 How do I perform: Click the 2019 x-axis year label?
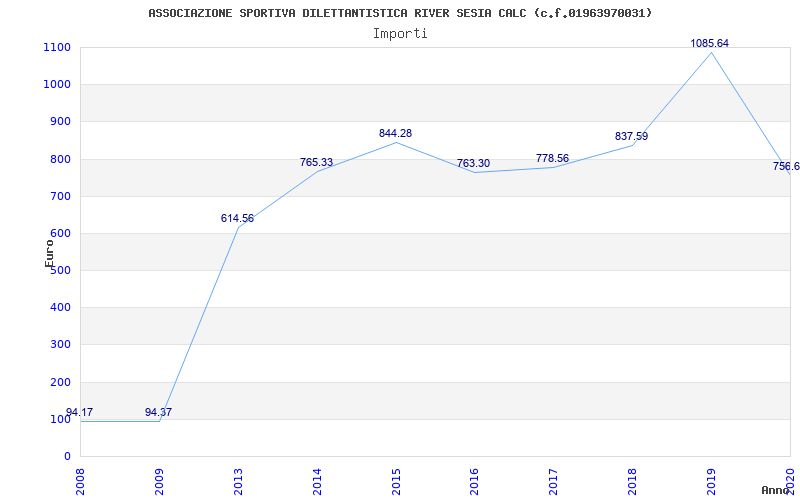pyautogui.click(x=711, y=482)
